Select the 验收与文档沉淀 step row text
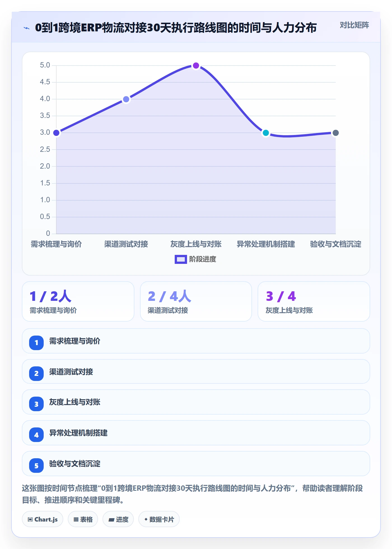 point(75,464)
